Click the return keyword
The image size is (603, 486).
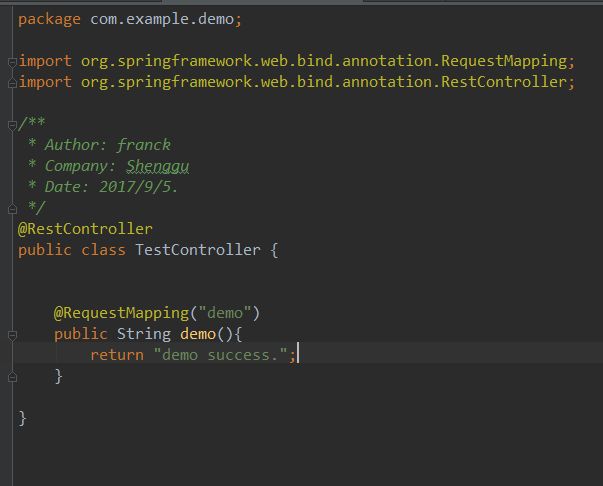coord(117,355)
